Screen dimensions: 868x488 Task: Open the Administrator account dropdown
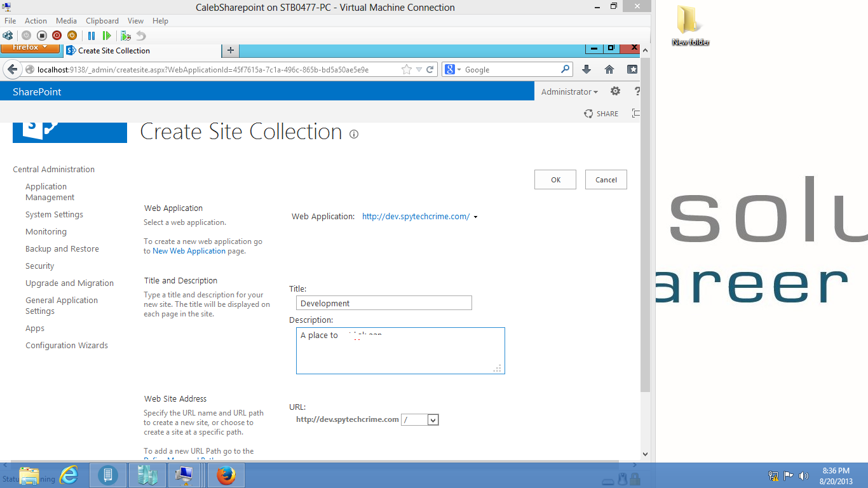569,91
